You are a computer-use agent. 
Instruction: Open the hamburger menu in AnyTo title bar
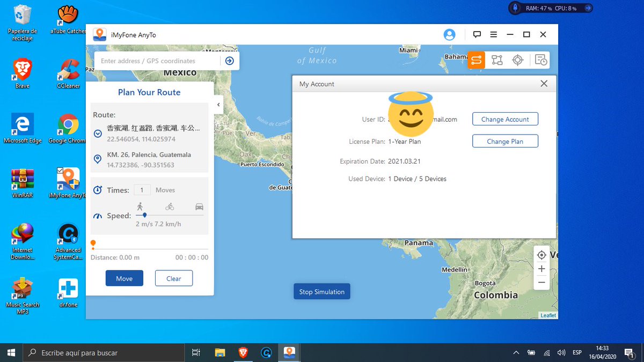(493, 34)
